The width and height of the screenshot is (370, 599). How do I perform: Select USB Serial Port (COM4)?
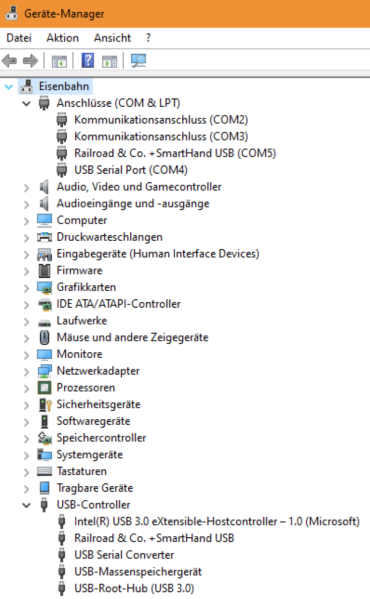tap(131, 170)
